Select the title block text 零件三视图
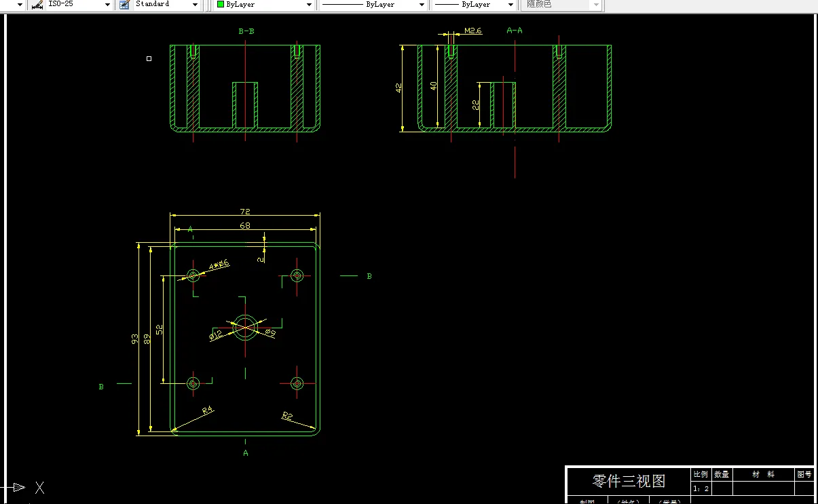 [x=629, y=481]
